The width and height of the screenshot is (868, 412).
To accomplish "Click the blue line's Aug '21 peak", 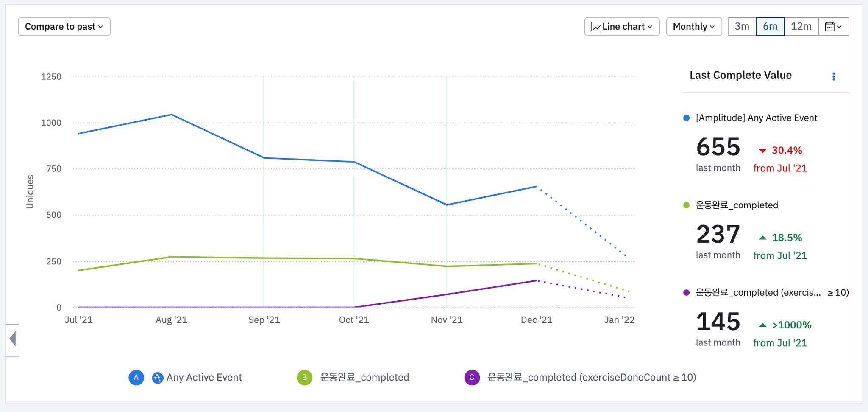I will 171,115.
